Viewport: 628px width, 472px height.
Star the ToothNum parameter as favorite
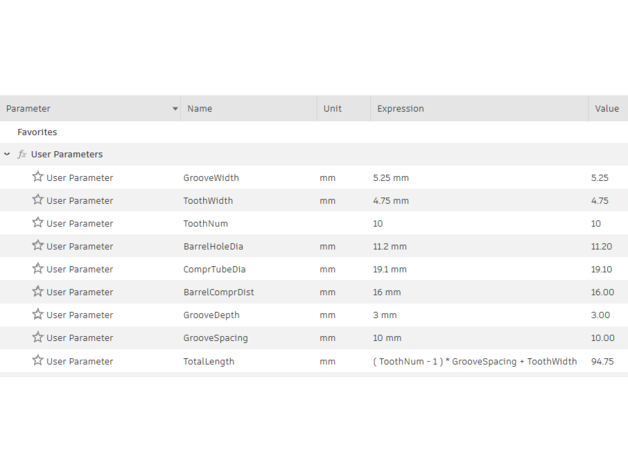tap(38, 222)
